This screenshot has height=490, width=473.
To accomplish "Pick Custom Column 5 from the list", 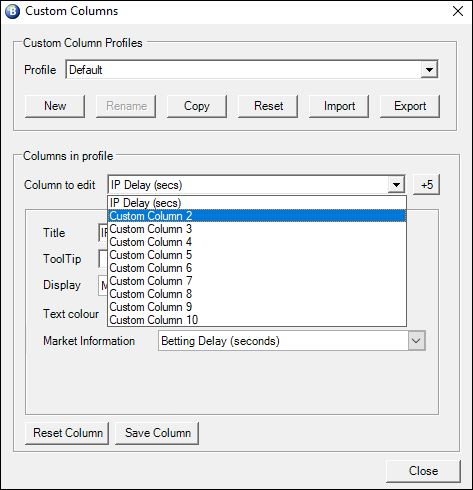I will point(257,255).
